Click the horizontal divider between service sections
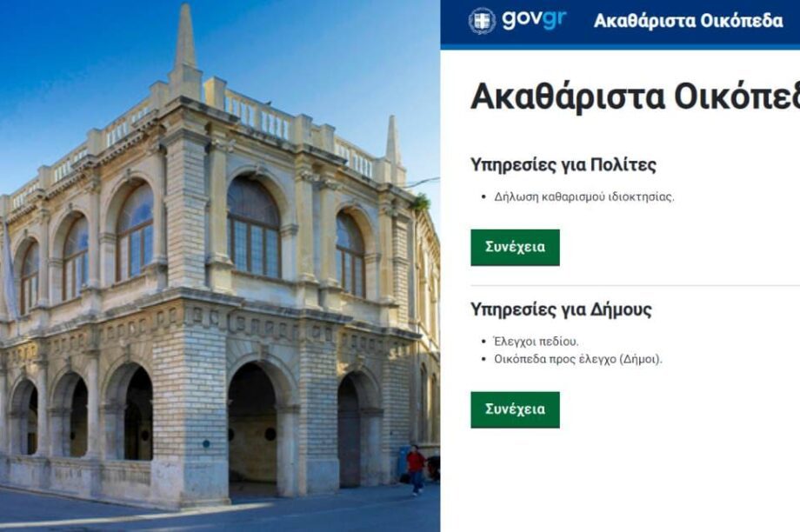The width and height of the screenshot is (800, 532). pyautogui.click(x=635, y=286)
